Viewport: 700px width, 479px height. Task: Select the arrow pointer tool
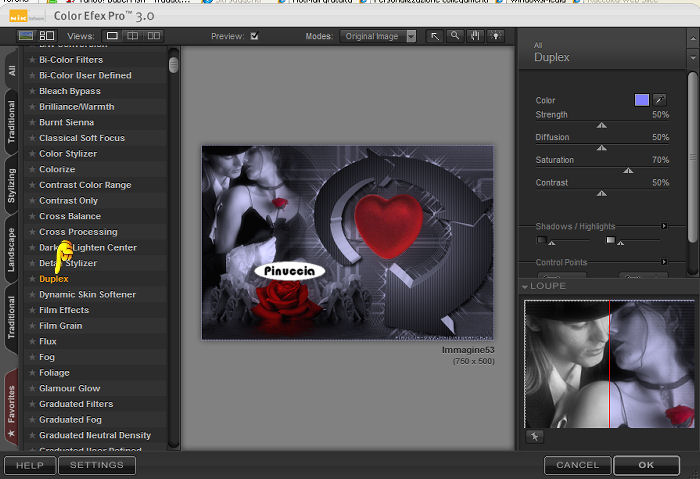[435, 36]
